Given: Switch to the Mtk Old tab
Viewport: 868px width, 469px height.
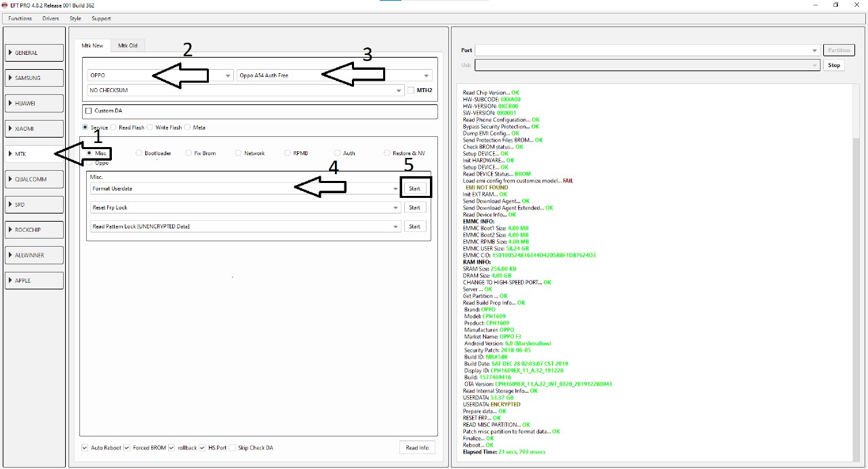Looking at the screenshot, I should 127,45.
